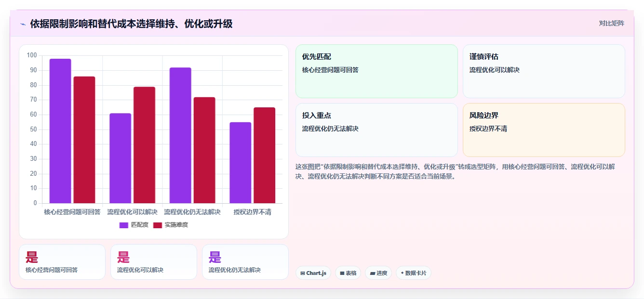The width and height of the screenshot is (644, 299).
Task: Click purple bar for 流程优化可以解决
Action: tap(120, 158)
